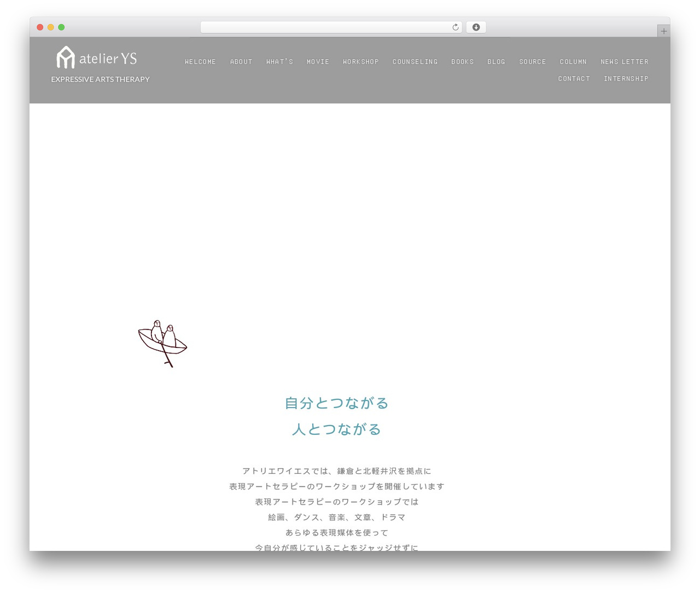Click the line starting アトリエワイエスでは
The height and width of the screenshot is (593, 700).
[x=336, y=471]
